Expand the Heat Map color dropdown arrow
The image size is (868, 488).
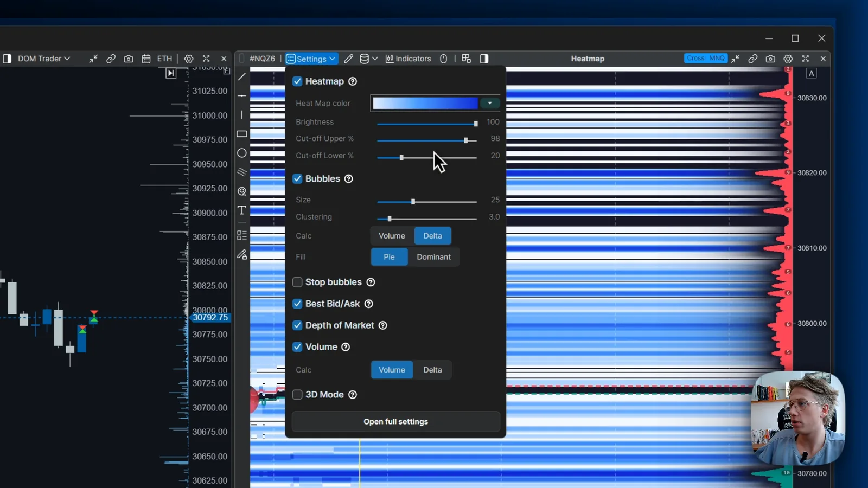click(x=490, y=103)
